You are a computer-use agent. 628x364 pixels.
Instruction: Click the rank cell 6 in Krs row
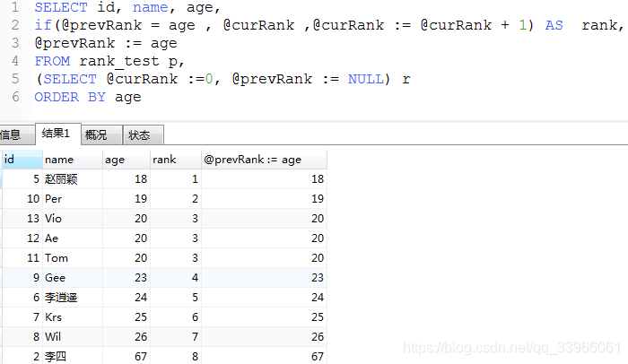[176, 317]
